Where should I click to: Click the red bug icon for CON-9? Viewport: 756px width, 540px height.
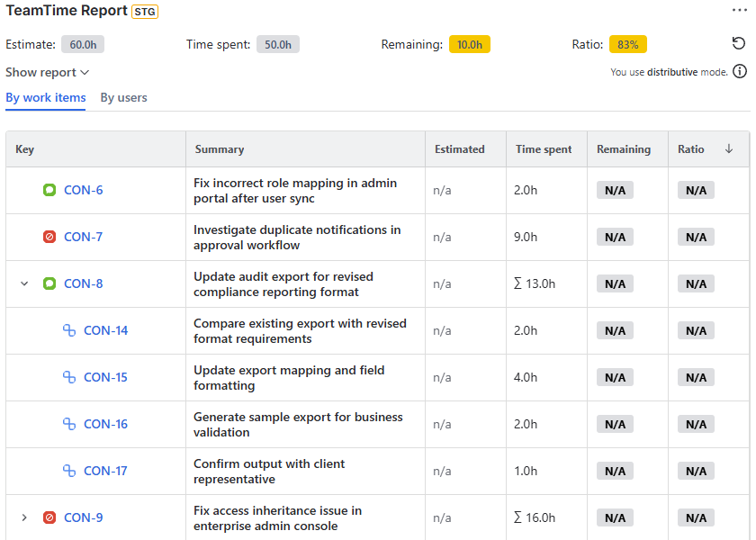[49, 517]
